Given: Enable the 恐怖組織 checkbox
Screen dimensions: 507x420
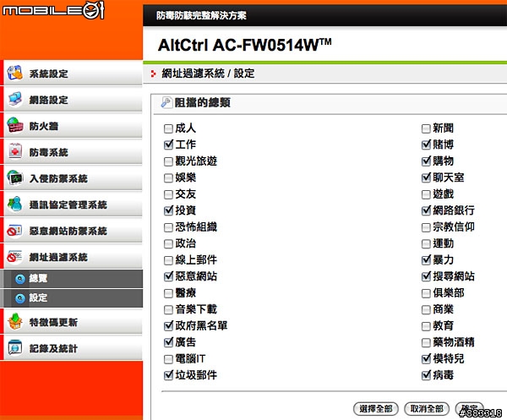Looking at the screenshot, I should click(168, 227).
